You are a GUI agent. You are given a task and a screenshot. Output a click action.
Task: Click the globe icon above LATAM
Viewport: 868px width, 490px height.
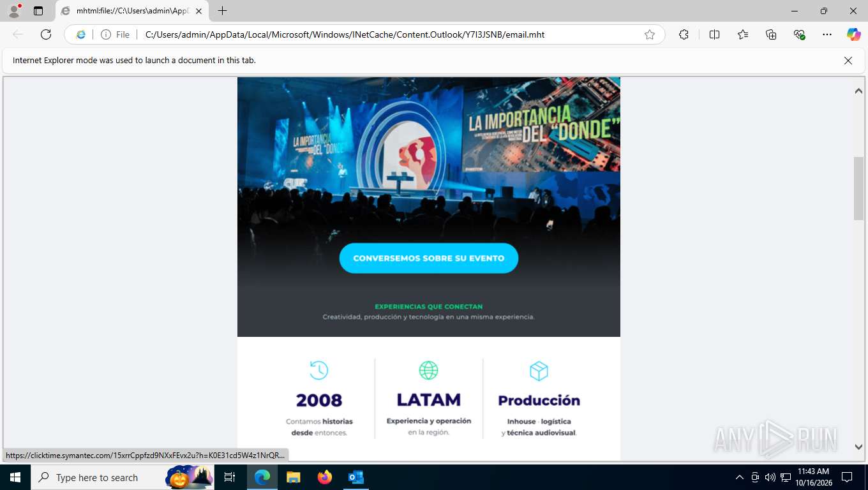click(x=428, y=370)
